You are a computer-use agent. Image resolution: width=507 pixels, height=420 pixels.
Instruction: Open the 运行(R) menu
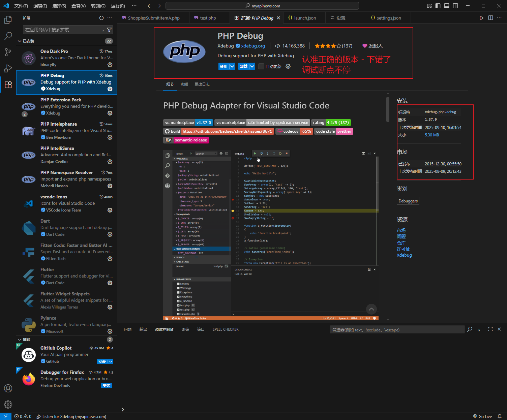coord(117,6)
